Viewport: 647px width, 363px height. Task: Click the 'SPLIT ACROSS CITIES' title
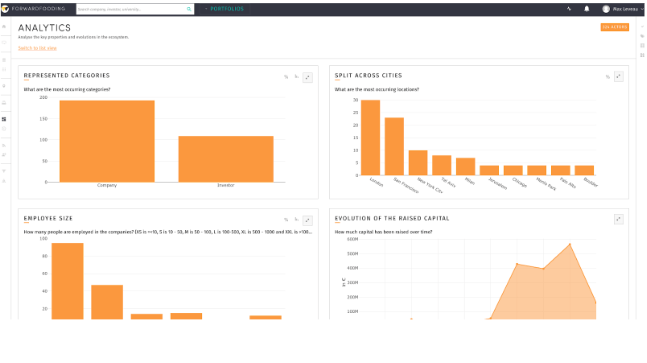pyautogui.click(x=368, y=75)
